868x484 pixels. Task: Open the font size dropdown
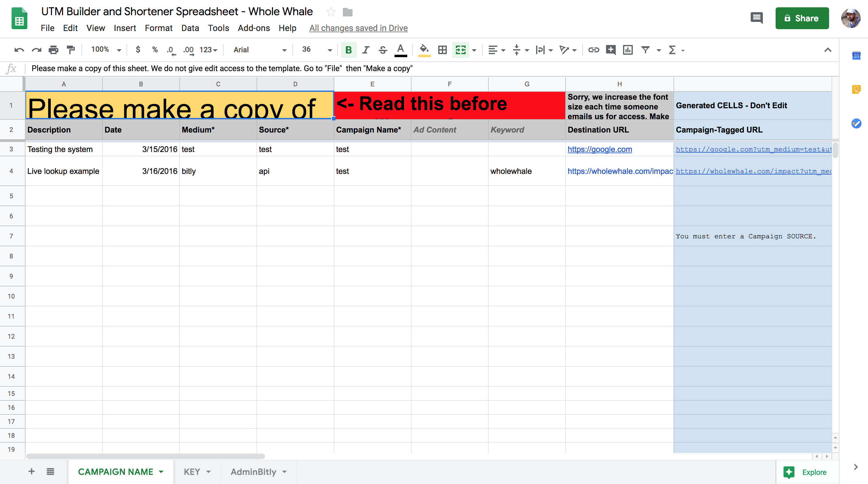tap(317, 50)
